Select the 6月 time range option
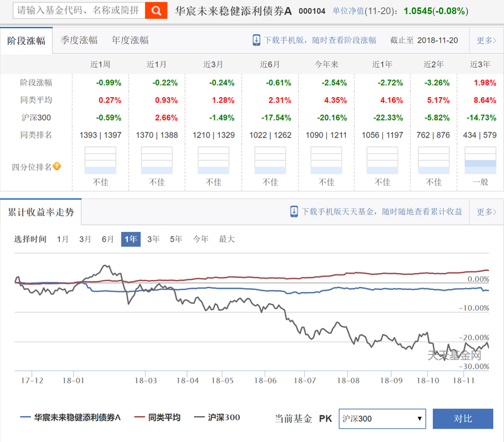The width and height of the screenshot is (504, 442). tap(108, 240)
